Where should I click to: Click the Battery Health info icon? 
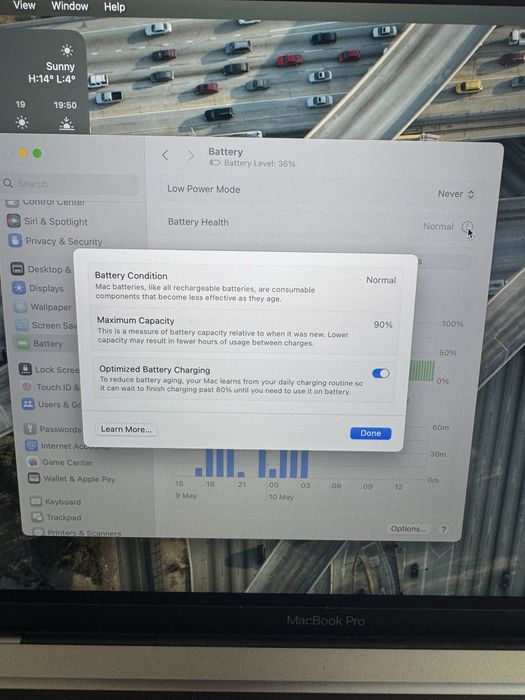point(467,226)
